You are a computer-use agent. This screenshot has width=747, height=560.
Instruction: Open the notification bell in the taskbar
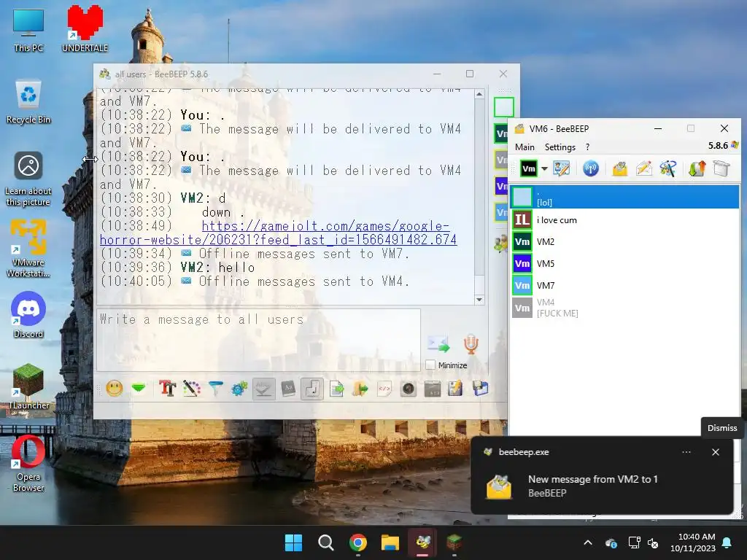[x=727, y=542]
